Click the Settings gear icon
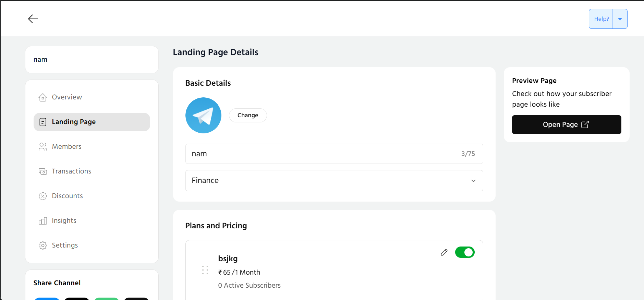The image size is (644, 300). pyautogui.click(x=43, y=245)
